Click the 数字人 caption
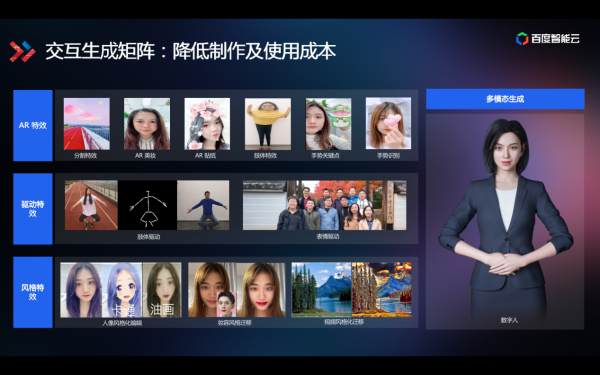Viewport: 600px width, 375px height. (509, 320)
